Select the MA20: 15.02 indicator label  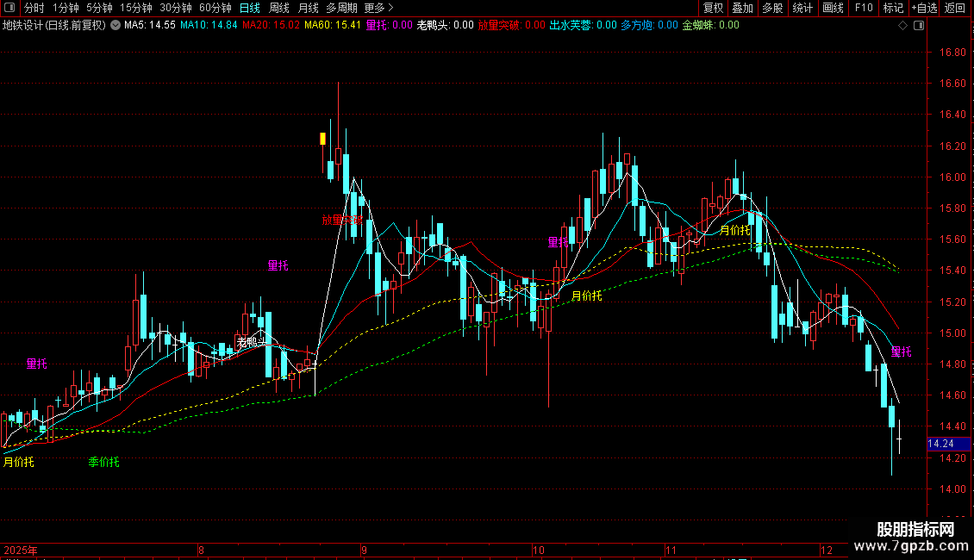click(271, 26)
